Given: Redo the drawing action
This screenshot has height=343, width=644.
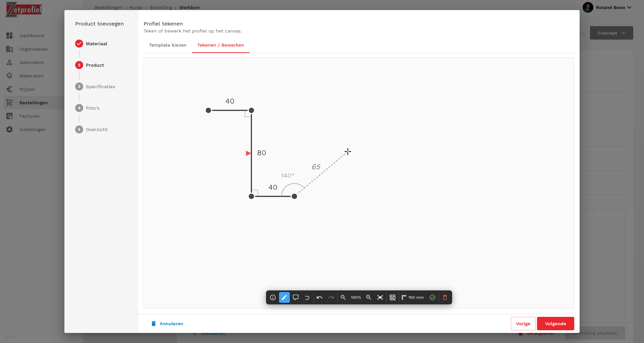Looking at the screenshot, I should (x=331, y=297).
